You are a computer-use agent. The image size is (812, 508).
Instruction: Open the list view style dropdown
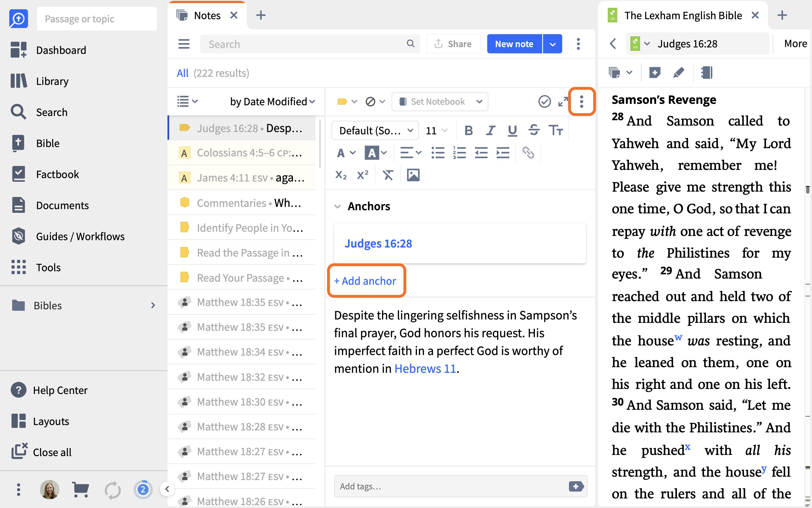click(187, 102)
